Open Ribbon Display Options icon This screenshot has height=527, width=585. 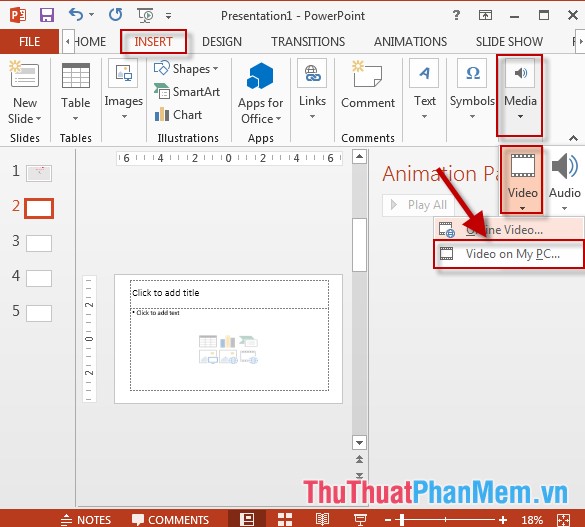[485, 15]
